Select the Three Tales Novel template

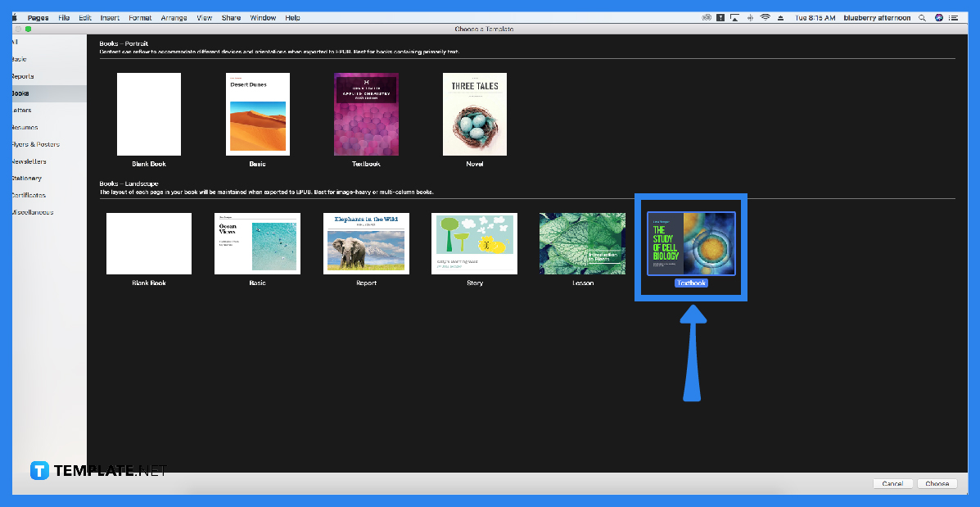(475, 114)
